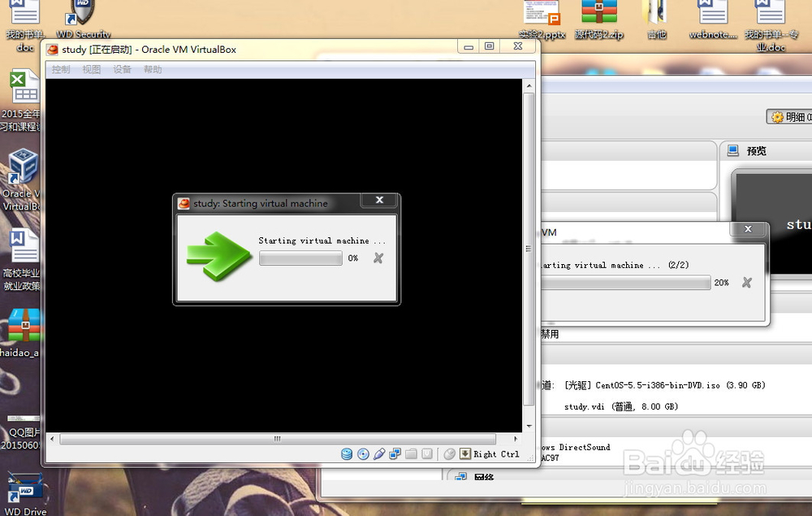812x516 pixels.
Task: Click the horizontal scrollbar of VM window
Action: pyautogui.click(x=278, y=439)
